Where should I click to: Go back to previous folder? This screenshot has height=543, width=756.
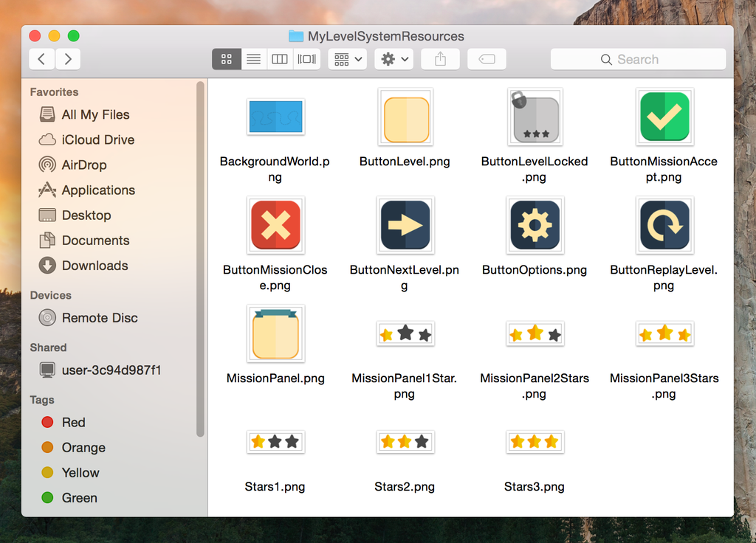[x=41, y=59]
